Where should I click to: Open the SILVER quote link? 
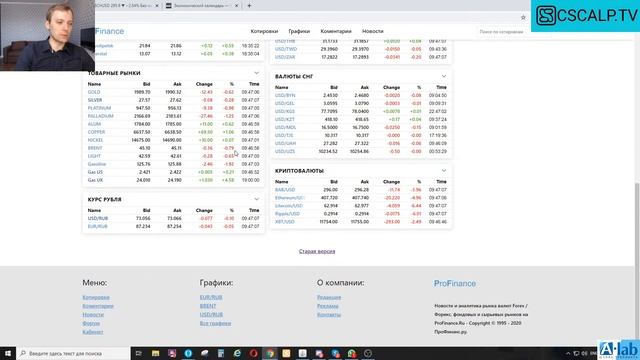pos(95,100)
